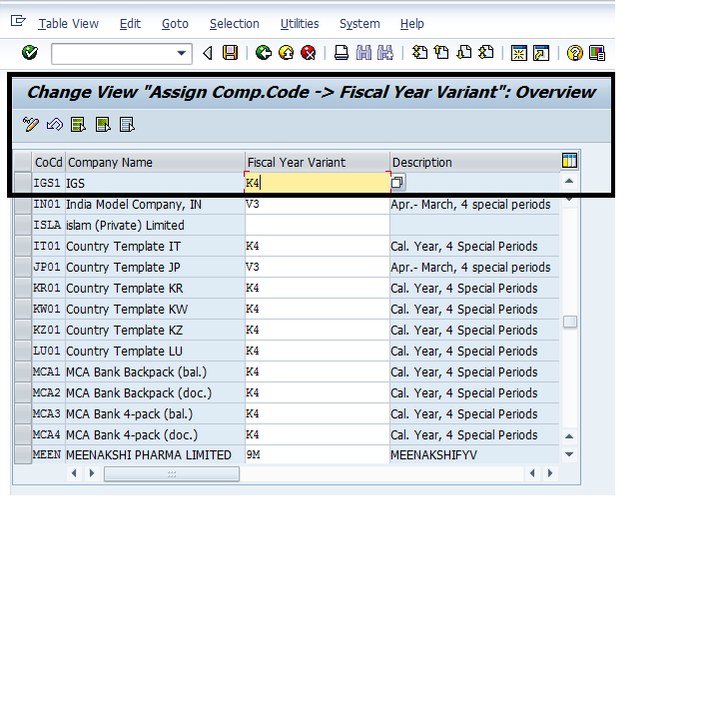Click the Description column header
Image resolution: width=723 pixels, height=728 pixels.
[474, 163]
